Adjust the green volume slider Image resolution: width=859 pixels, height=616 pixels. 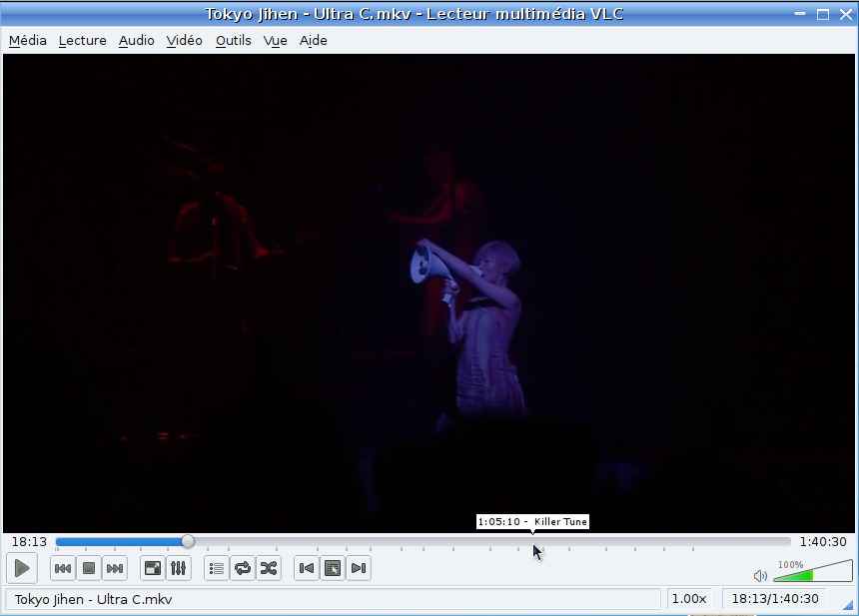coord(794,575)
